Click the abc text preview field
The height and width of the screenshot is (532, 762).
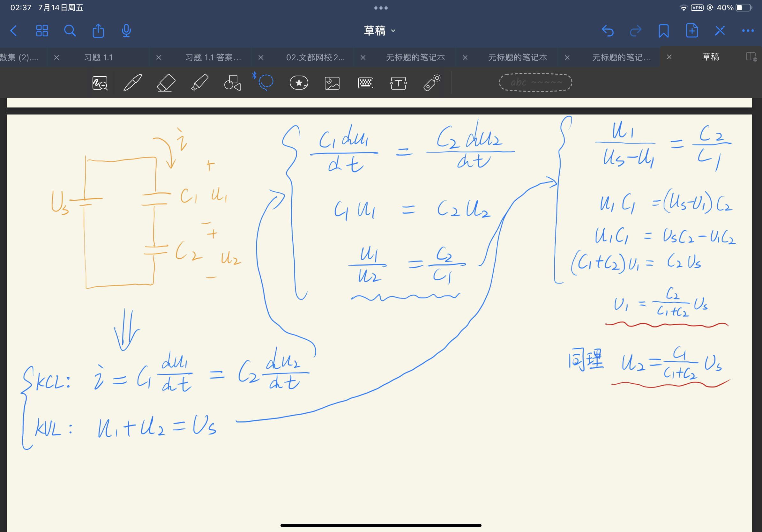click(535, 82)
